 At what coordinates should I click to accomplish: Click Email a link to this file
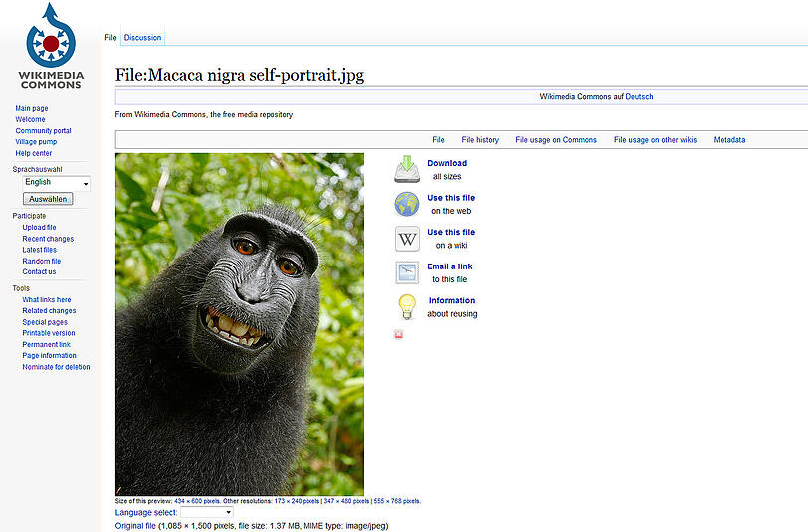click(450, 266)
